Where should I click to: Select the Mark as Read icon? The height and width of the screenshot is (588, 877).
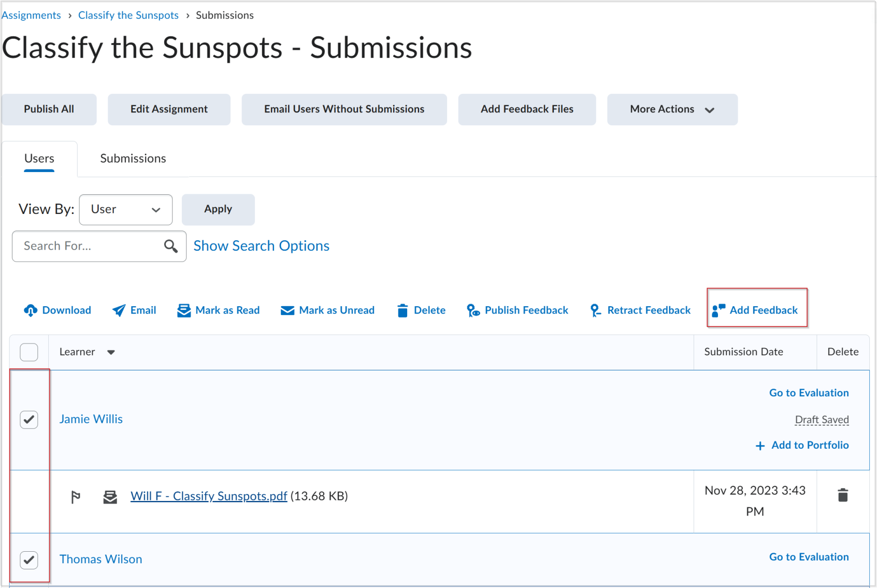click(184, 310)
